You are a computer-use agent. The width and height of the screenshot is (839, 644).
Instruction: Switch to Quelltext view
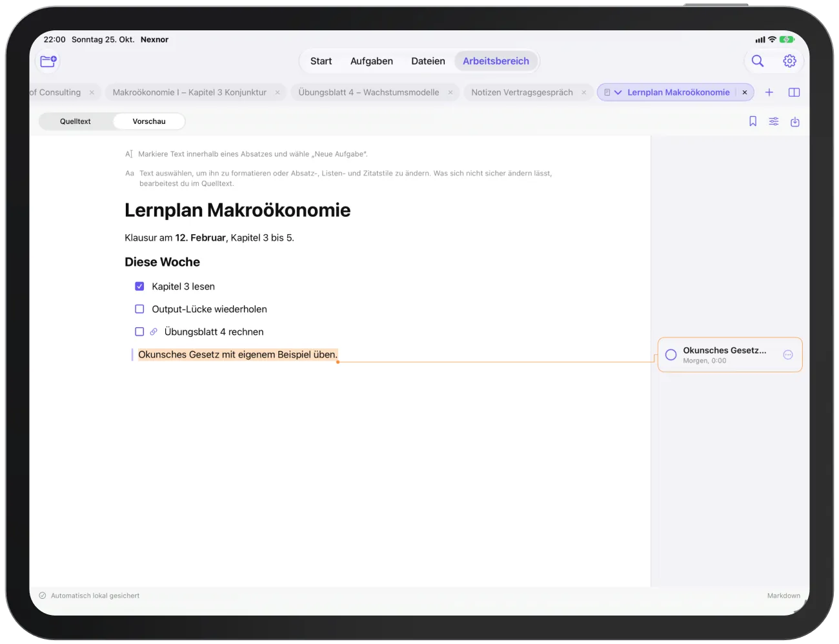(x=76, y=121)
